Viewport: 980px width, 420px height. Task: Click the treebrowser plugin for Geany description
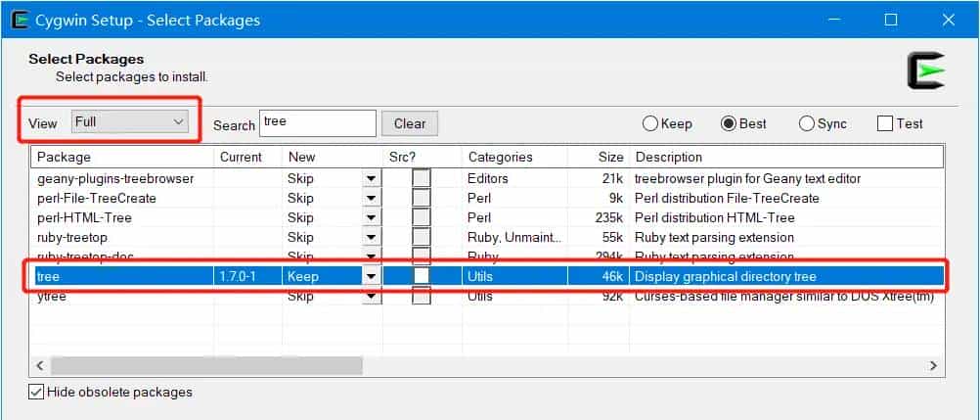click(x=747, y=179)
